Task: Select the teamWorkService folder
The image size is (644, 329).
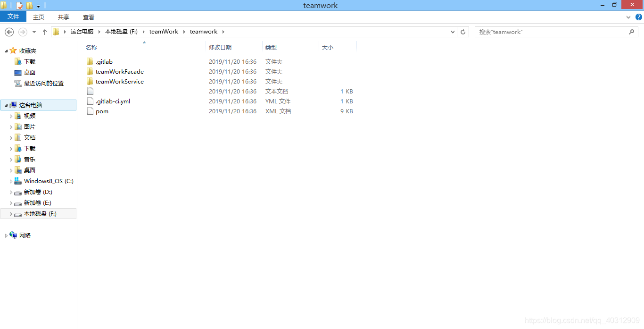Action: pos(119,82)
